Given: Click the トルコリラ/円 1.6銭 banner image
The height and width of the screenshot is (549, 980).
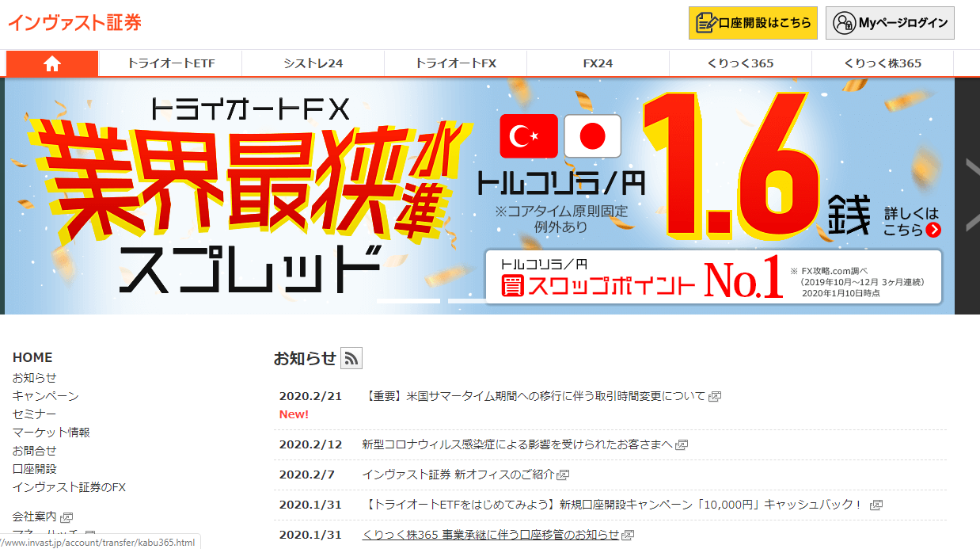Looking at the screenshot, I should coord(479,195).
